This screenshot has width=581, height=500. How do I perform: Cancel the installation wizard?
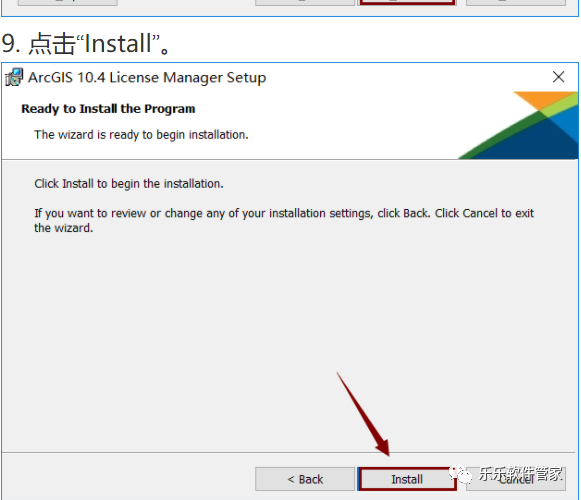[516, 479]
